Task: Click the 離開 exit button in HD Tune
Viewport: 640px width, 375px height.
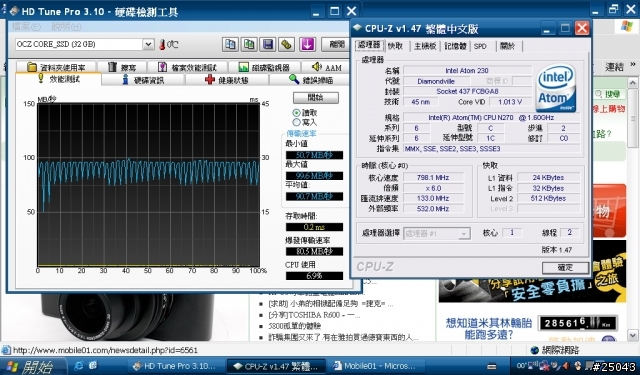Action: 336,44
